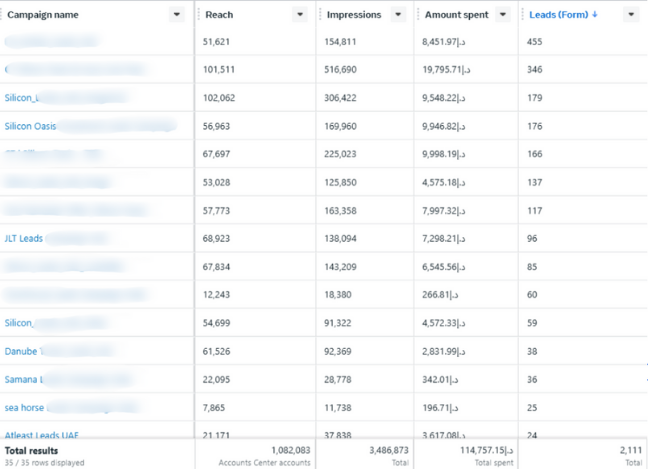
Task: Select the Impressions value 306,422
Action: (340, 98)
